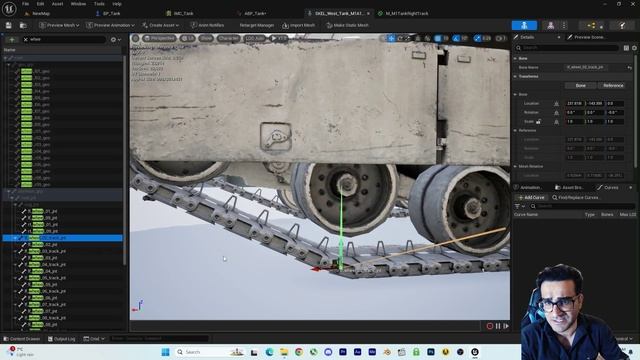Click the Unreal Engine logo icon
The width and height of the screenshot is (640, 360).
click(9, 8)
